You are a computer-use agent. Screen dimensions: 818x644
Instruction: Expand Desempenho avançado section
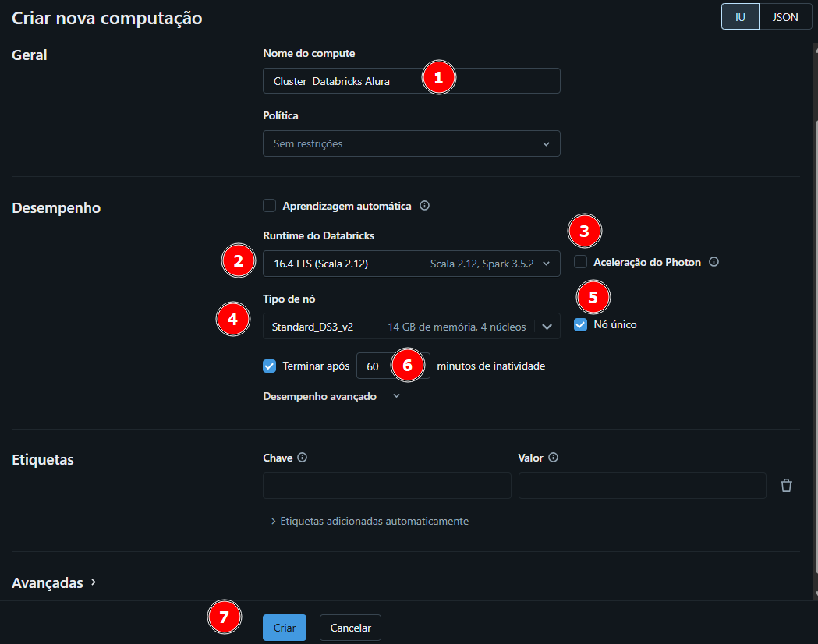[x=331, y=396]
